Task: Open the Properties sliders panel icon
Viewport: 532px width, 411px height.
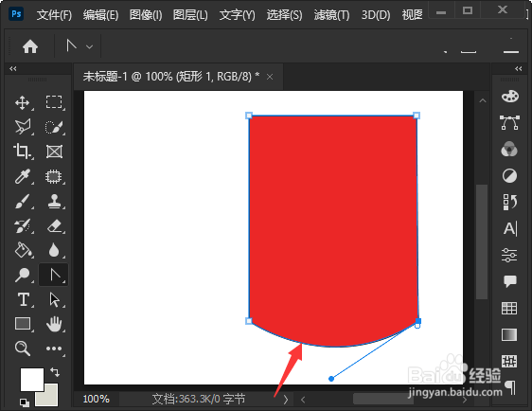Action: 509,255
